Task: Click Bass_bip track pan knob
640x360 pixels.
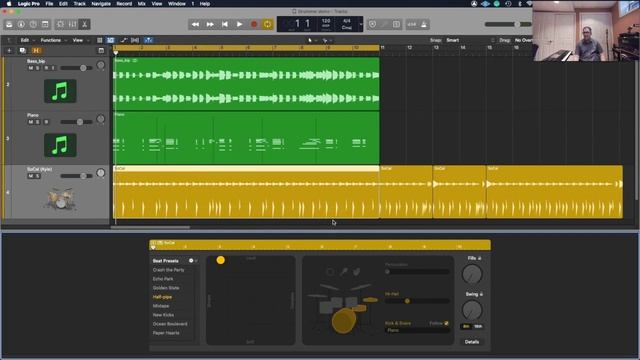Action: (100, 65)
